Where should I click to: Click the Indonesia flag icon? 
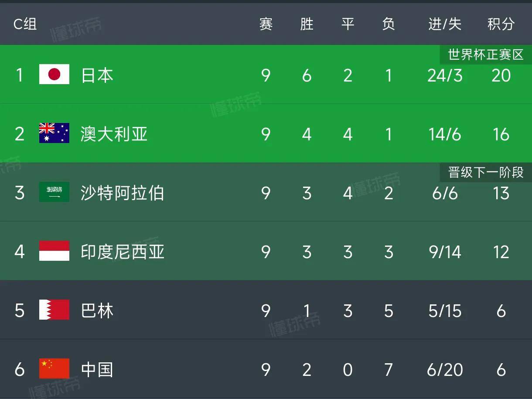(54, 251)
